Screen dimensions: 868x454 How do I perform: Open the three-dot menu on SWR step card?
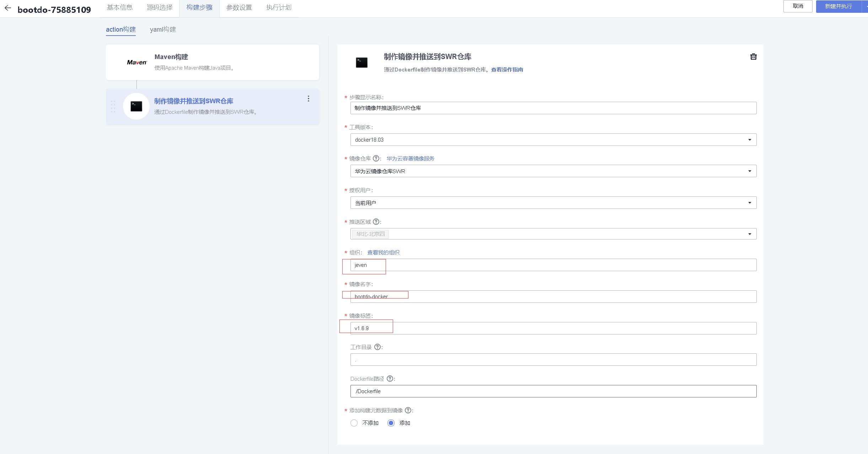click(x=308, y=99)
